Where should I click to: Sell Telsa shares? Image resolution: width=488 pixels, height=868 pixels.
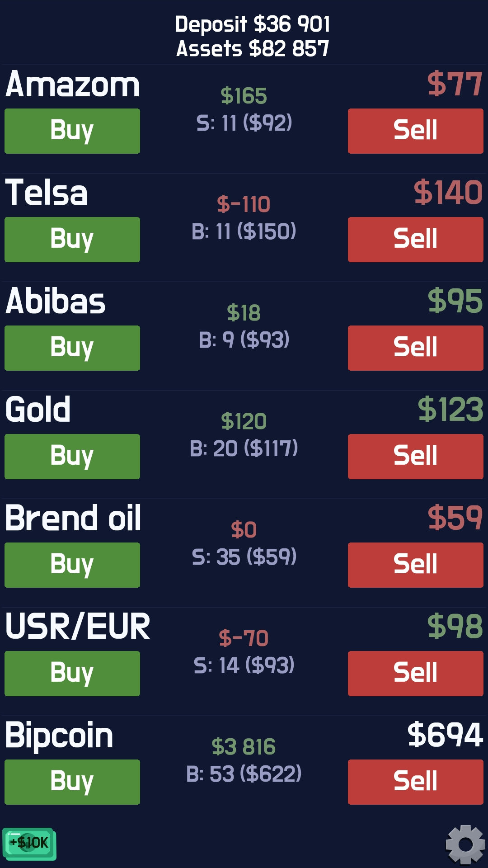click(x=416, y=240)
